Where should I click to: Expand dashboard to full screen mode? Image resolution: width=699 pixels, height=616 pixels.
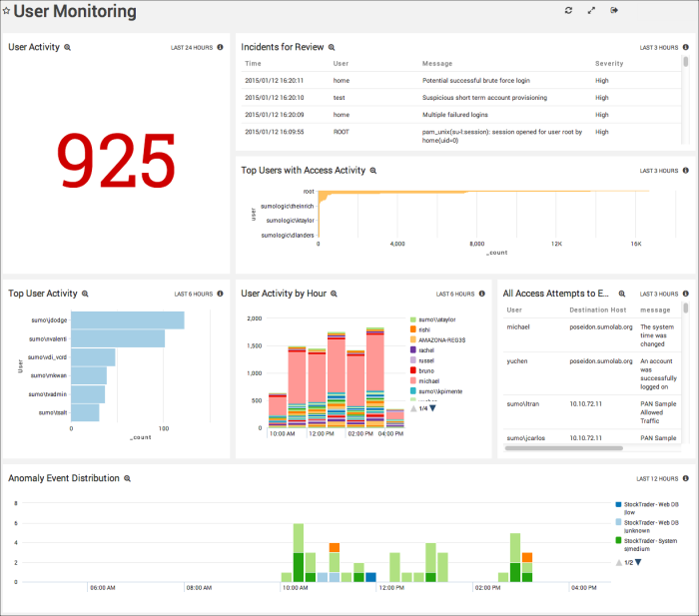point(591,11)
